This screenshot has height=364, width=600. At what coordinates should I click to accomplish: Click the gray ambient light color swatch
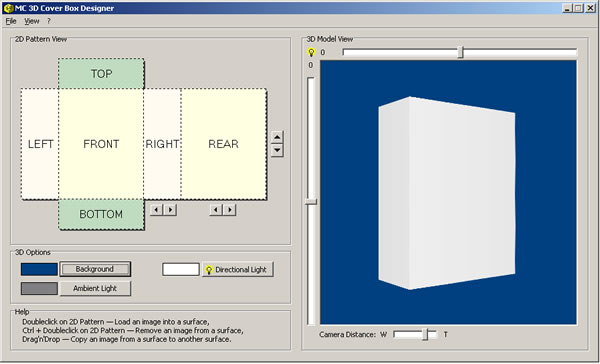[39, 289]
